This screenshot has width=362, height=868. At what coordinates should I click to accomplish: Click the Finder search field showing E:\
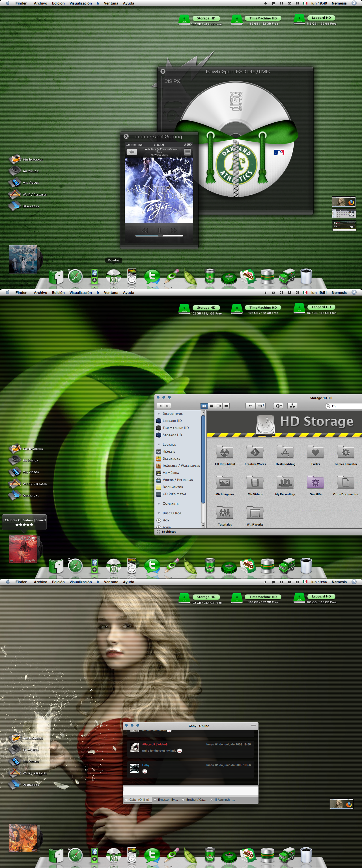[343, 406]
